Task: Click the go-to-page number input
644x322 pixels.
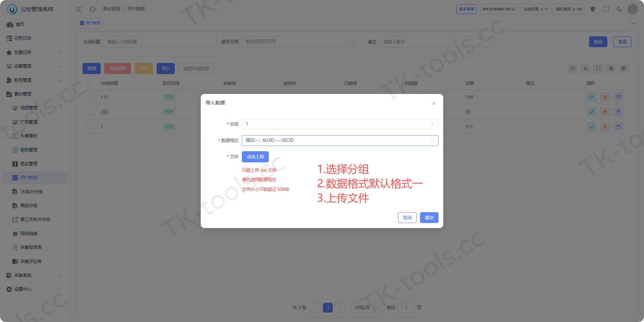Action: coord(406,308)
